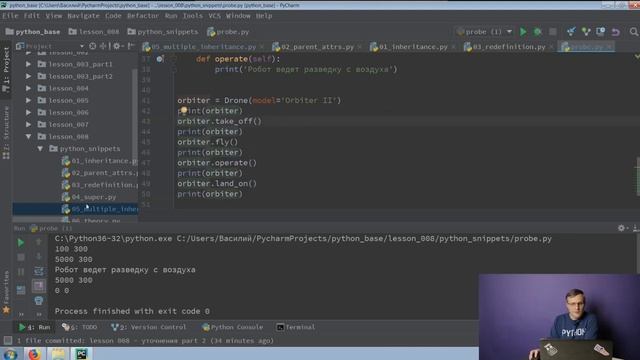The image size is (640, 360).
Task: Toggle tool window bars in status bar corner
Action: [x=7, y=340]
